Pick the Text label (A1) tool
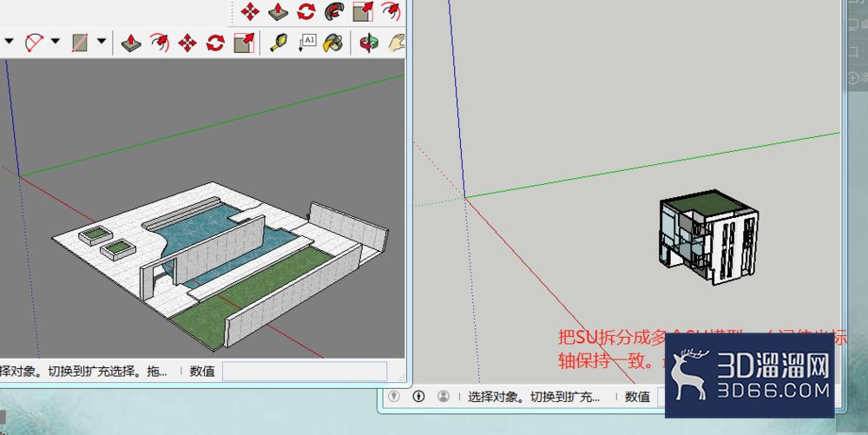Image resolution: width=868 pixels, height=435 pixels. (x=307, y=42)
